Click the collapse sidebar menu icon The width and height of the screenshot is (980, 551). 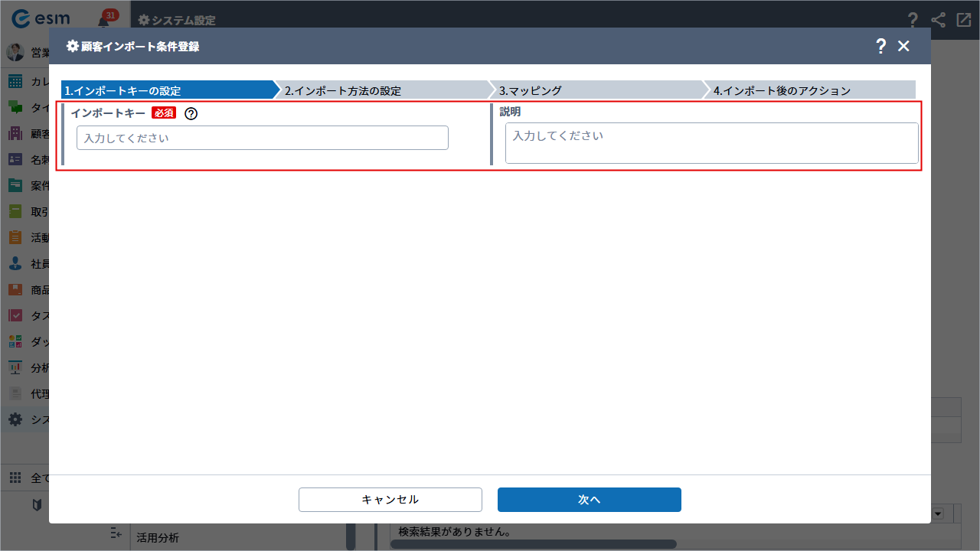coord(116,533)
